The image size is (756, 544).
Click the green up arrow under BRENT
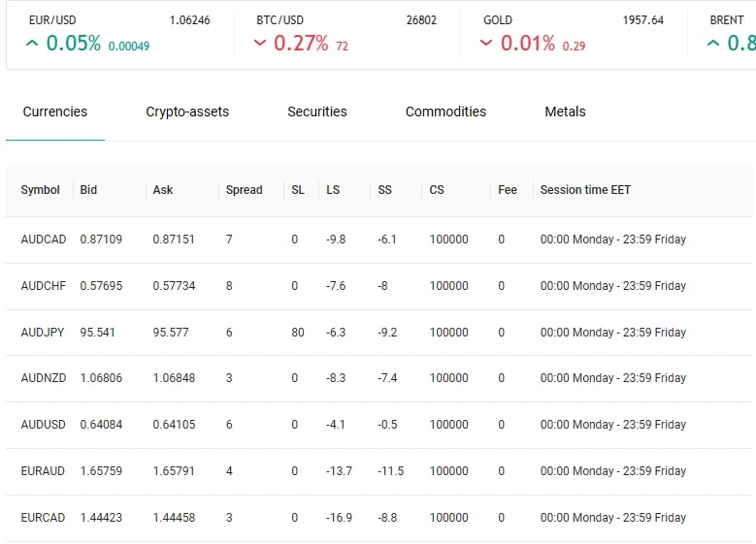[713, 44]
